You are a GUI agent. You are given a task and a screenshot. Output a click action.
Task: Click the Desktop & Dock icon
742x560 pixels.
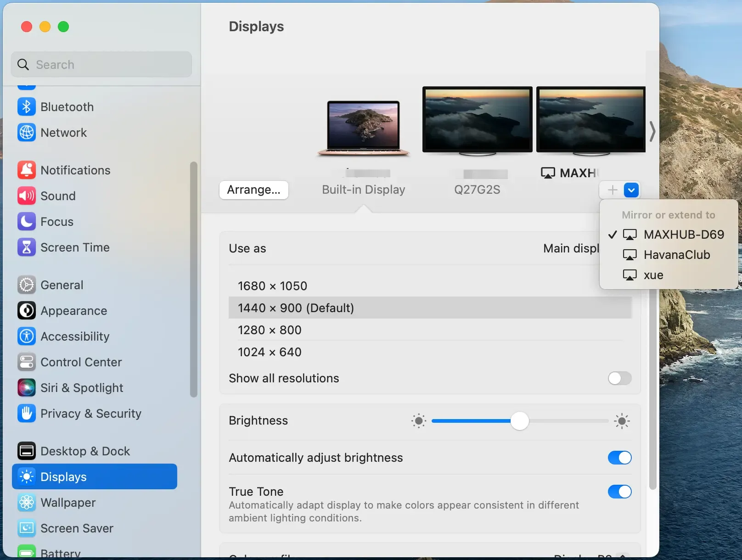[x=27, y=451]
